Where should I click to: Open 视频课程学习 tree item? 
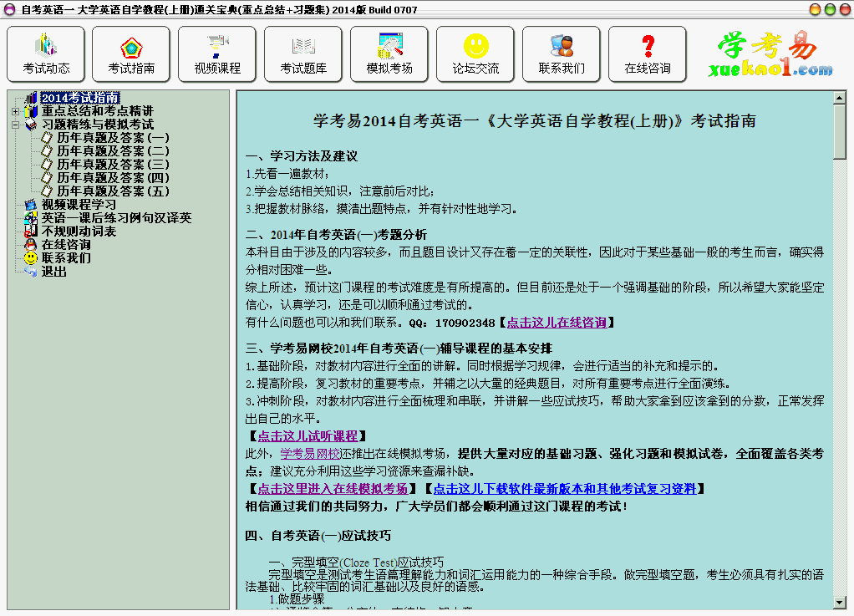tap(79, 205)
